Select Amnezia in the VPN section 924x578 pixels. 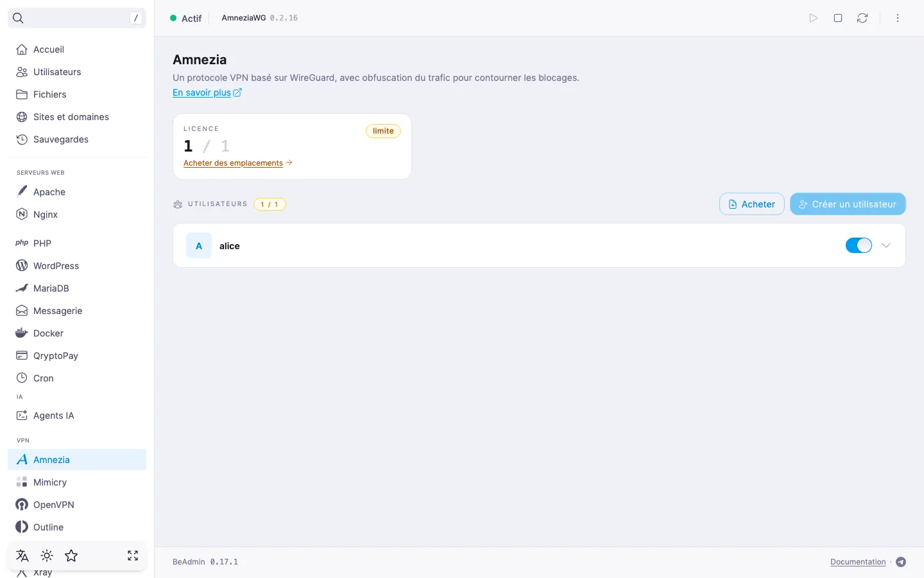pyautogui.click(x=77, y=460)
